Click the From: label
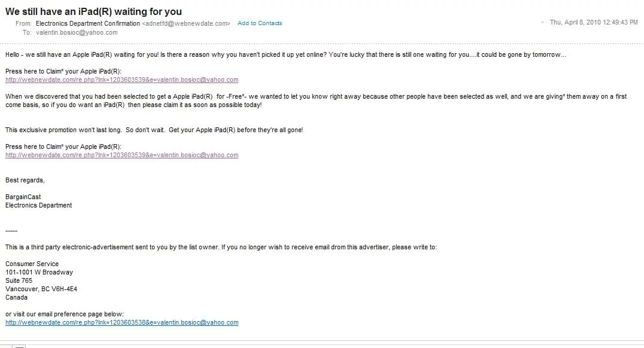 click(x=23, y=23)
